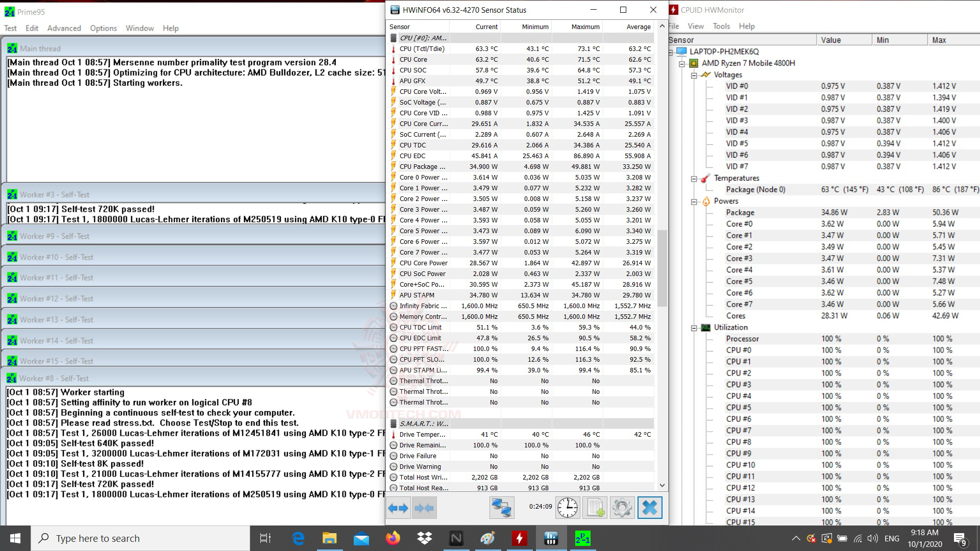The width and height of the screenshot is (980, 551).
Task: Click the Maximum column header in HWiNFO
Action: tap(585, 27)
